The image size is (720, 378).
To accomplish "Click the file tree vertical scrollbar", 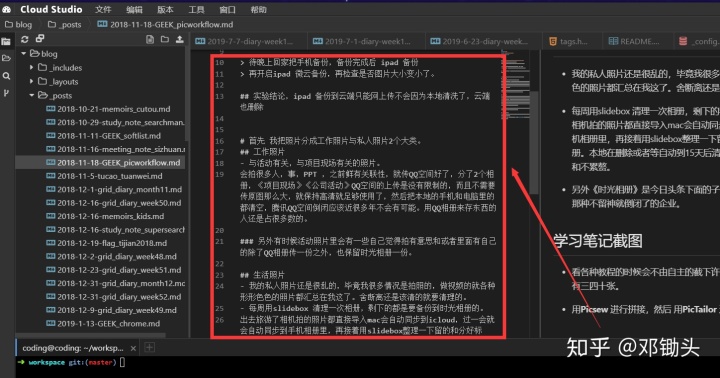I will point(187,94).
